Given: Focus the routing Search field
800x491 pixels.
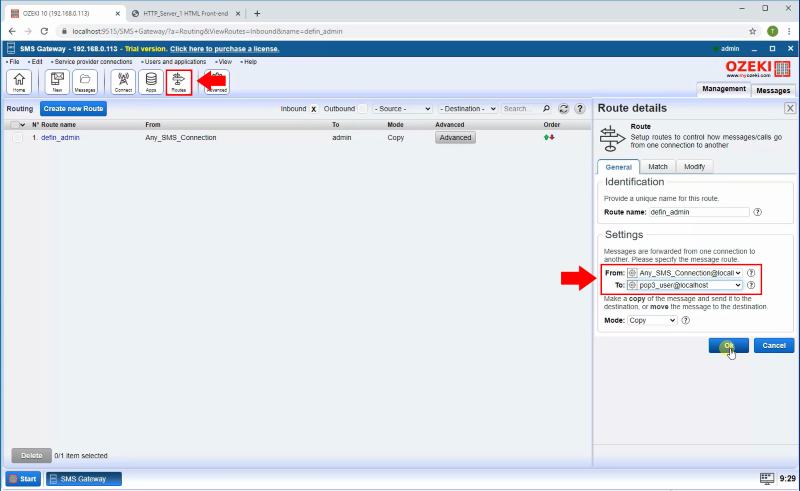Looking at the screenshot, I should pyautogui.click(x=521, y=109).
